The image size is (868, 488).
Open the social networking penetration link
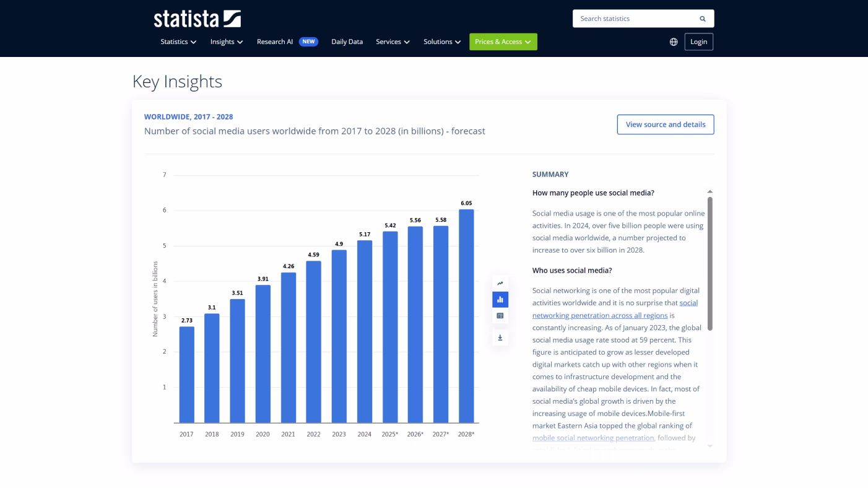click(599, 315)
